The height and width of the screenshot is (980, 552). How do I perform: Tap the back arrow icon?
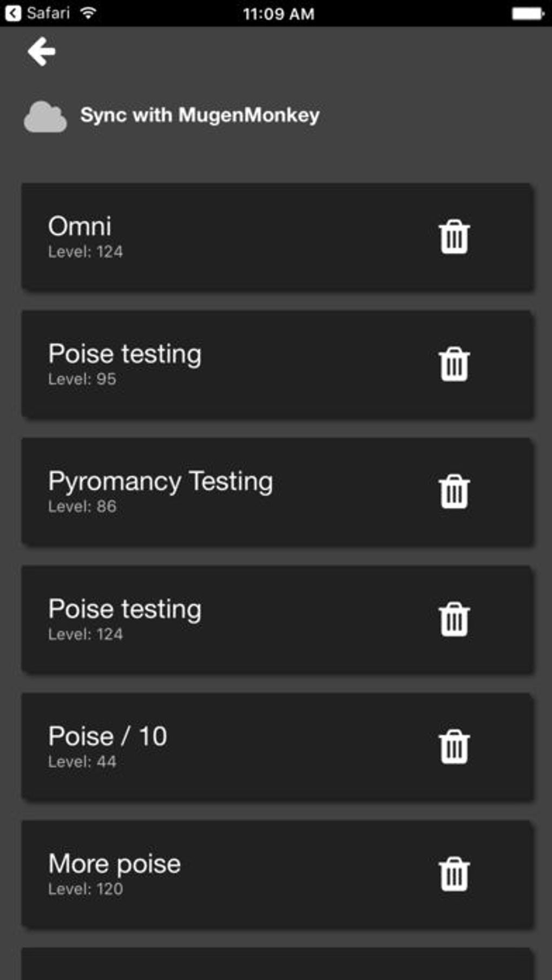(42, 52)
